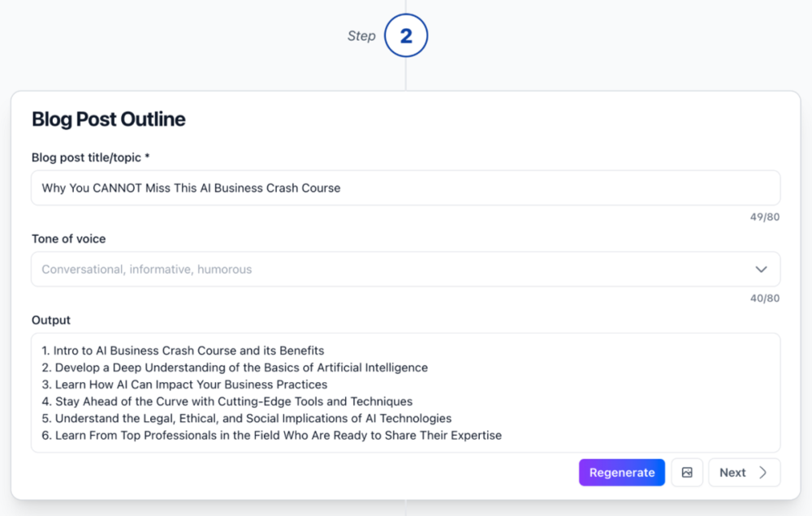This screenshot has width=812, height=516.
Task: Click outline item 2, Develop a Deep Understanding
Action: [x=235, y=368]
